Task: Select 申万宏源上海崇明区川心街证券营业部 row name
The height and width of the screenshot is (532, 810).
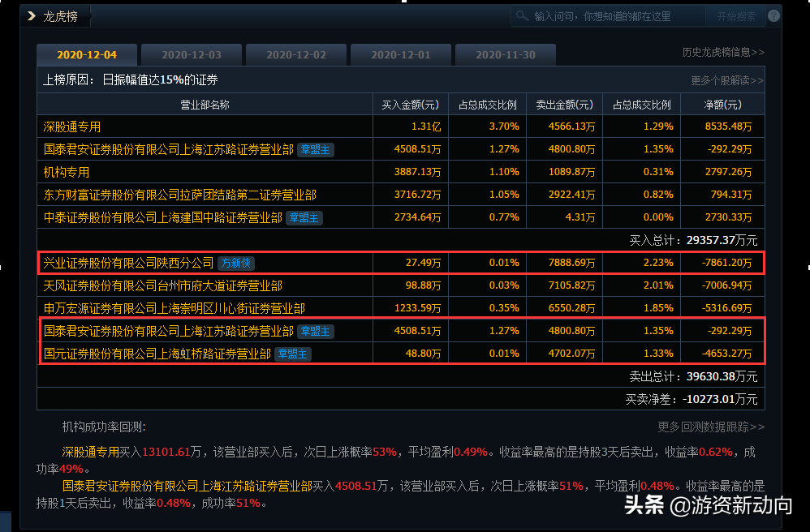Action: click(174, 308)
